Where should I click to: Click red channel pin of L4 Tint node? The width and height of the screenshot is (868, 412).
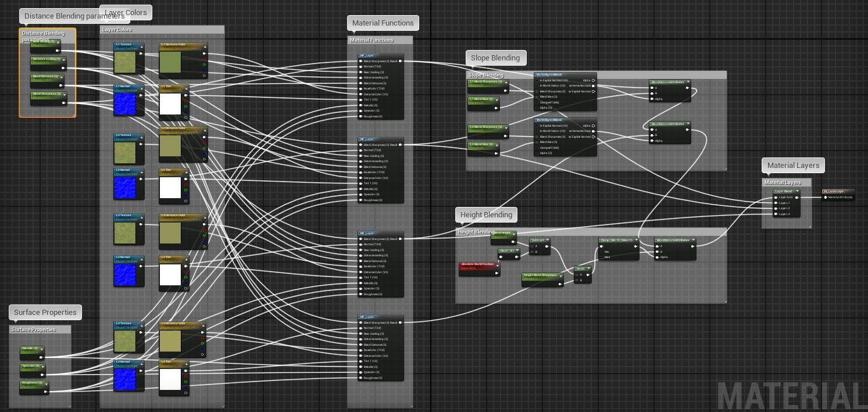(x=186, y=375)
